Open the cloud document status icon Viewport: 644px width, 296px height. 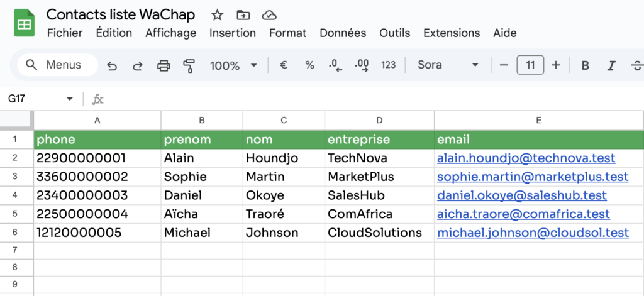tap(269, 15)
